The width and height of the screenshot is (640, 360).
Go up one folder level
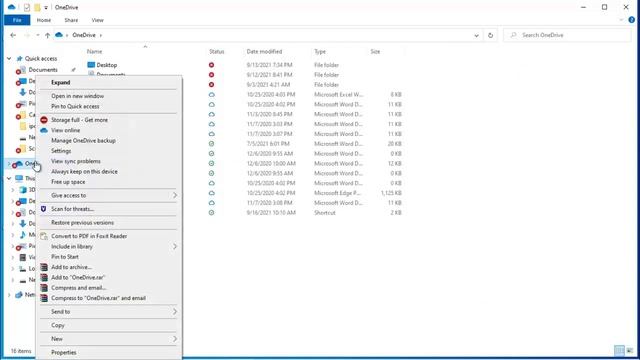[x=47, y=35]
